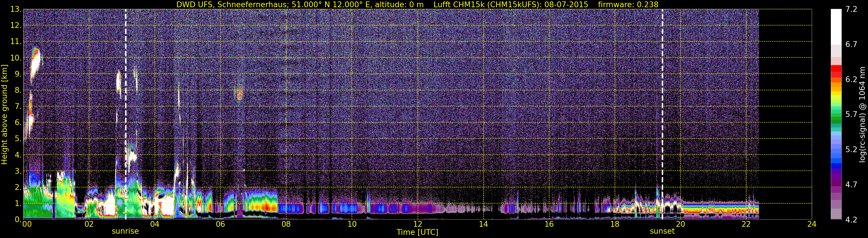Click the time axis tick label '08'

click(x=286, y=224)
